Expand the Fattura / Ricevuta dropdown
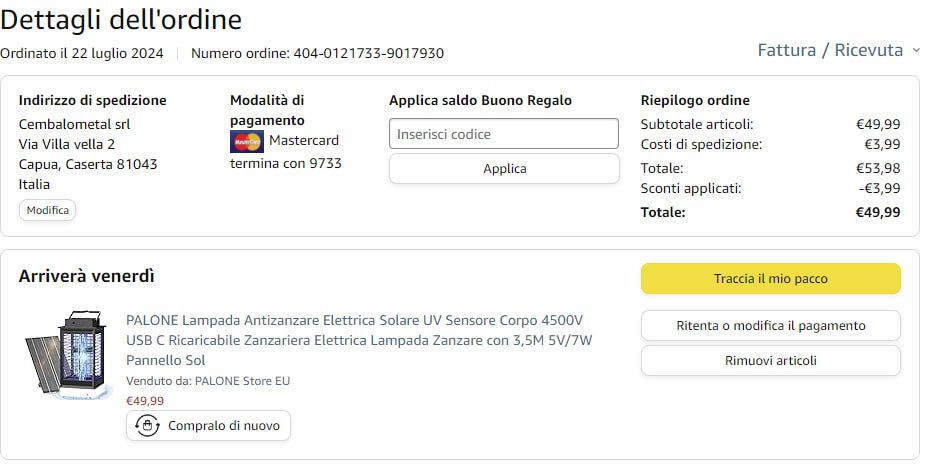This screenshot has width=929, height=471. (x=839, y=50)
